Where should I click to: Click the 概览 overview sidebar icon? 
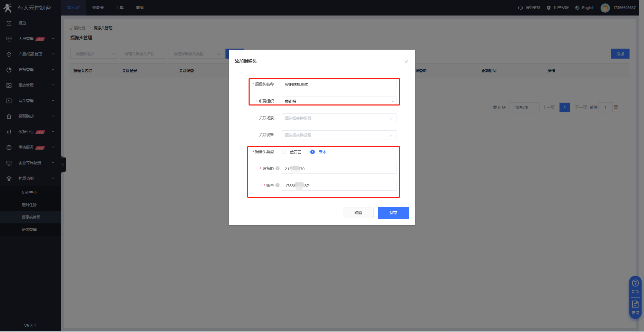[9, 23]
